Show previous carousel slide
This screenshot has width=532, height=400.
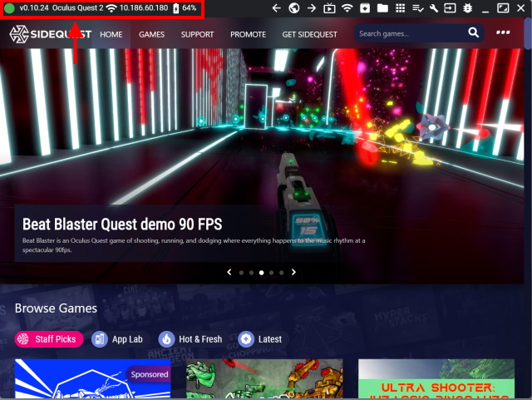point(229,272)
